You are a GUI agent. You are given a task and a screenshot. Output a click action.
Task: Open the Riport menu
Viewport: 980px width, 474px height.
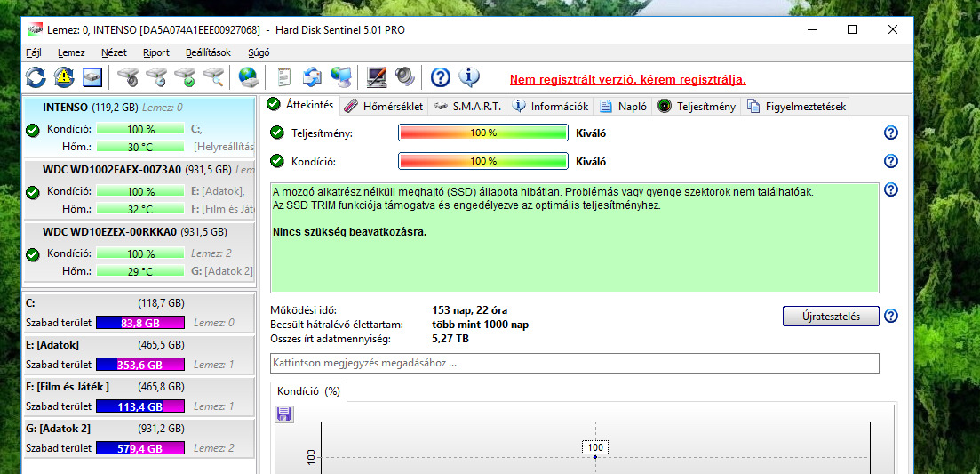(x=155, y=52)
